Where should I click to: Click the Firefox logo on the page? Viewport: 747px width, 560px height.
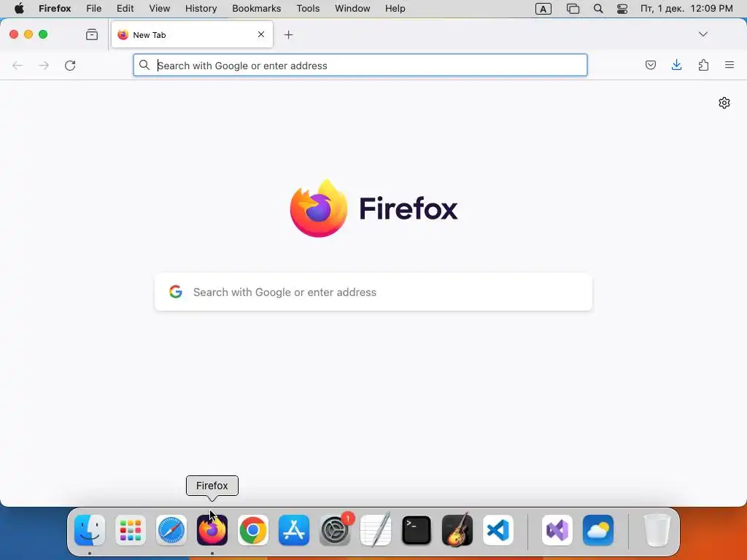point(374,208)
